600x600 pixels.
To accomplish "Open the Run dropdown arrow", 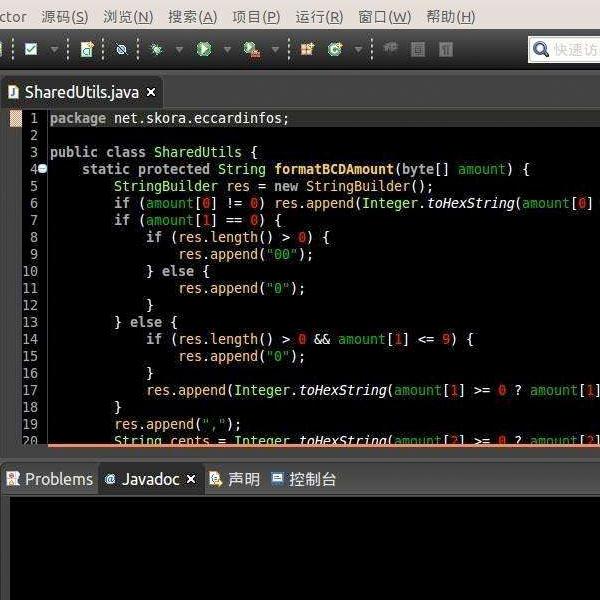I will 227,49.
